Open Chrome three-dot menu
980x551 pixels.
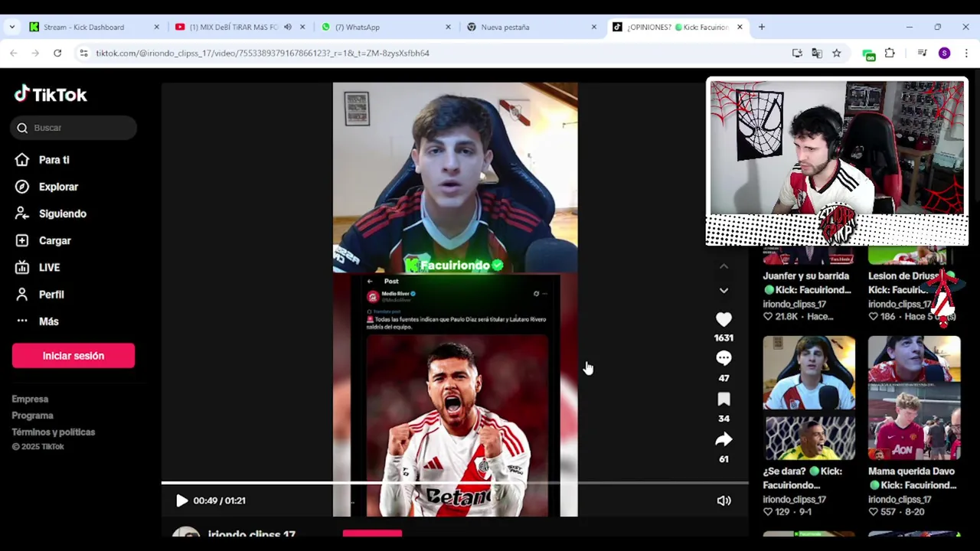coord(966,53)
